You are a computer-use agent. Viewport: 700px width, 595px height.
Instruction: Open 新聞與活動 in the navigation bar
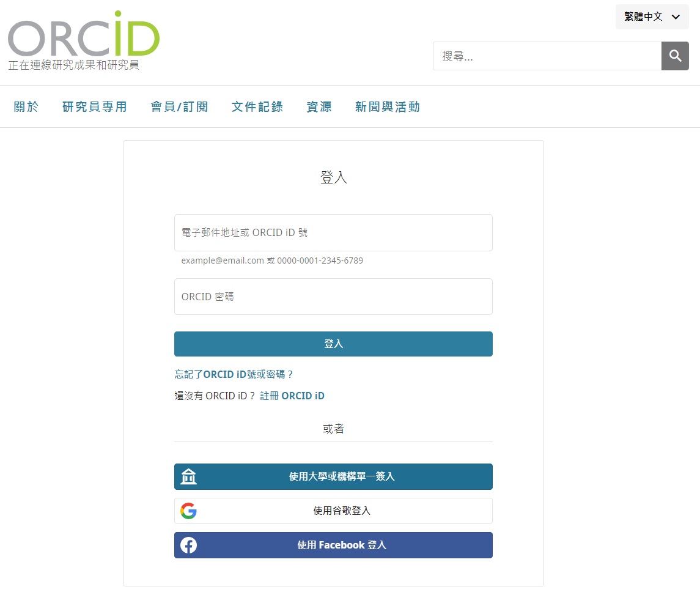(388, 107)
